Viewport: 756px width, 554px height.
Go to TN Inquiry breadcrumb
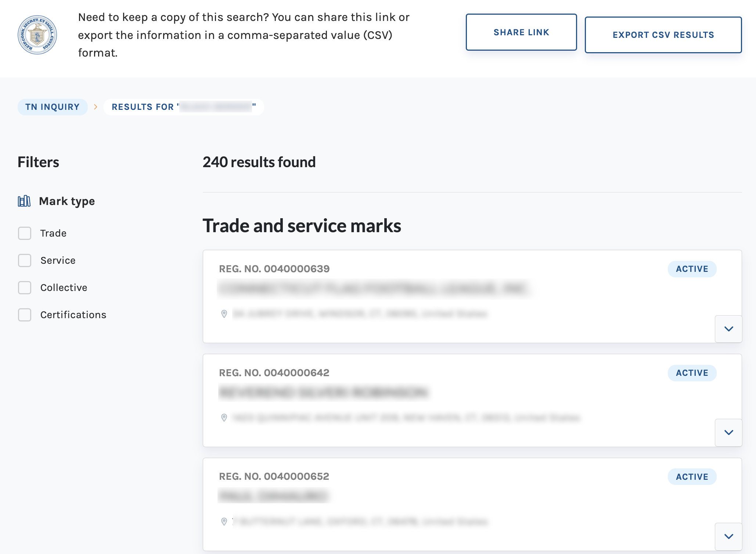(x=53, y=107)
